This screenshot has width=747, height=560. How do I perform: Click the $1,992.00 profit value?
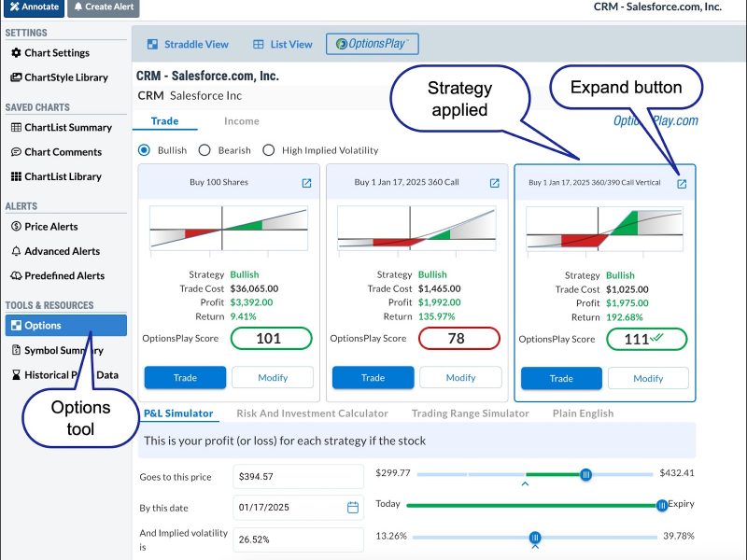tap(440, 302)
